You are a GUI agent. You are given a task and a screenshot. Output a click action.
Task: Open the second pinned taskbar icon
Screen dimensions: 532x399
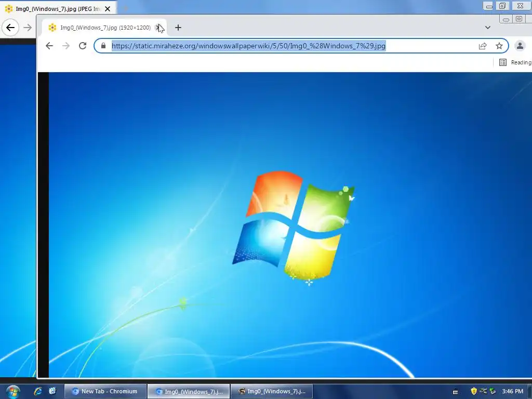click(x=52, y=391)
